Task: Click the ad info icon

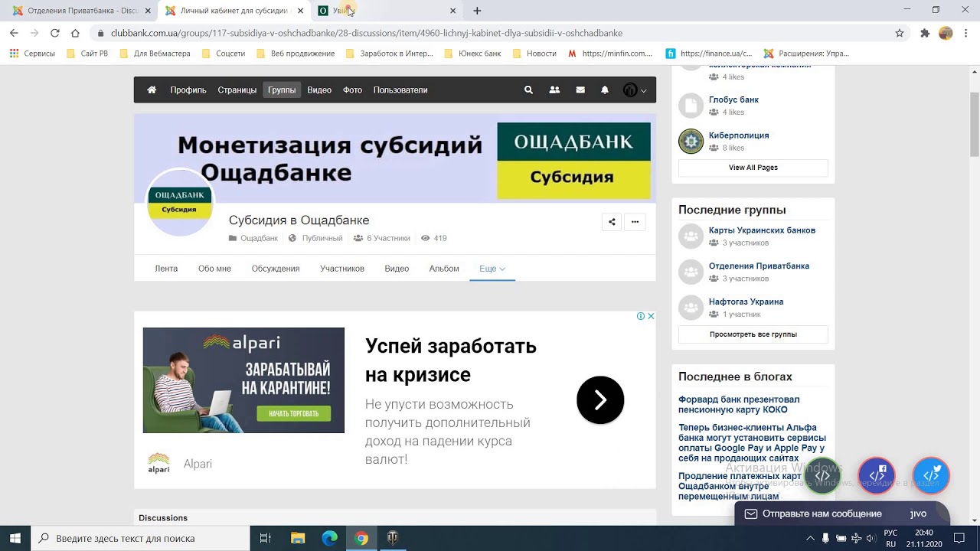Action: coord(641,316)
